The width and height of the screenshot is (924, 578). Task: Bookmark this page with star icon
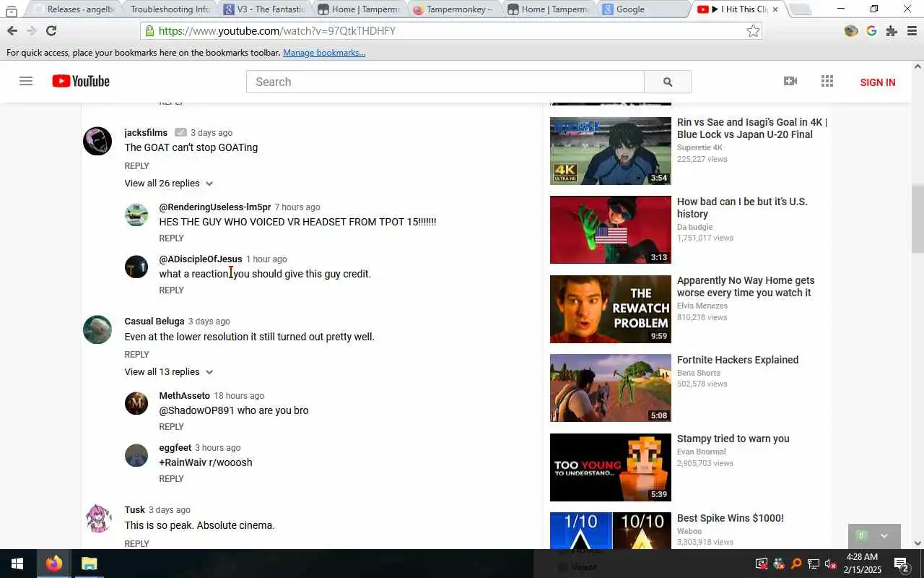(x=753, y=30)
